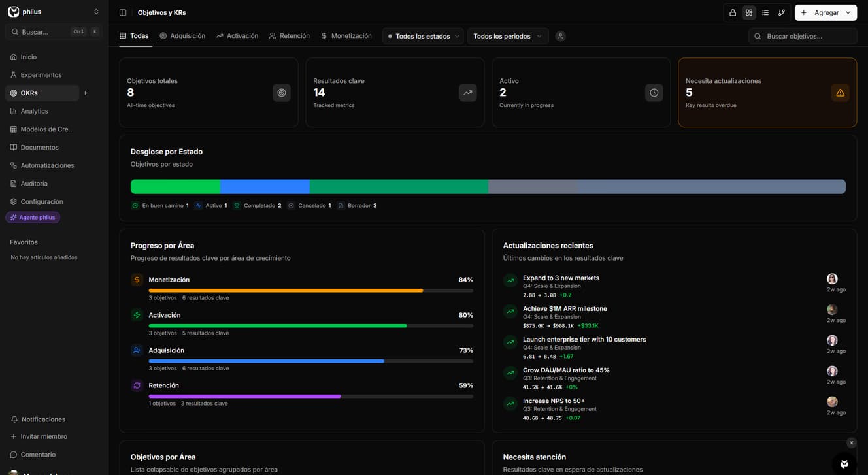Switch to the list view icon
Screen dimensions: 868x475
[765, 12]
